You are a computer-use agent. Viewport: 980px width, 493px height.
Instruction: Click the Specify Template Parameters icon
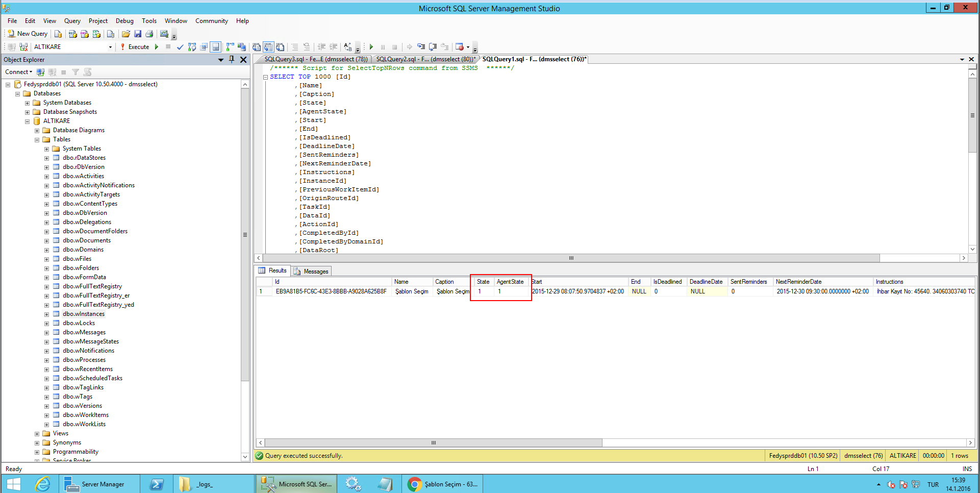[348, 47]
